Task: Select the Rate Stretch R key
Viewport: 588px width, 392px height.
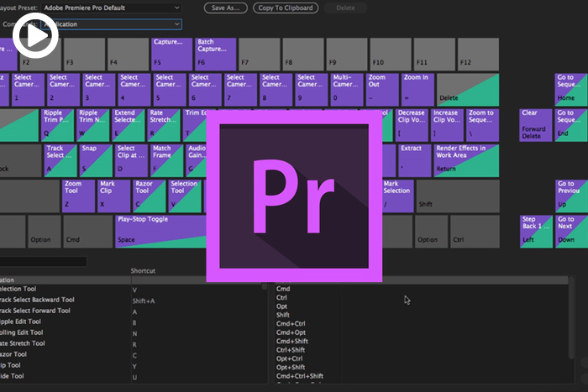Action: [164, 125]
